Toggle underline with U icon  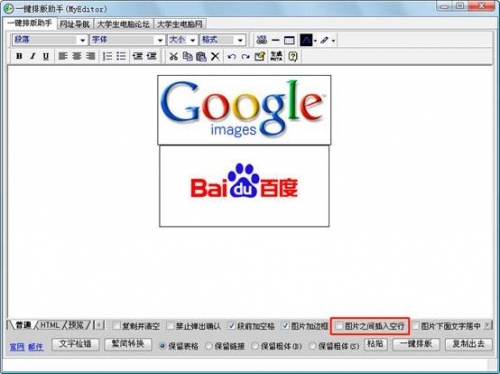pyautogui.click(x=46, y=56)
